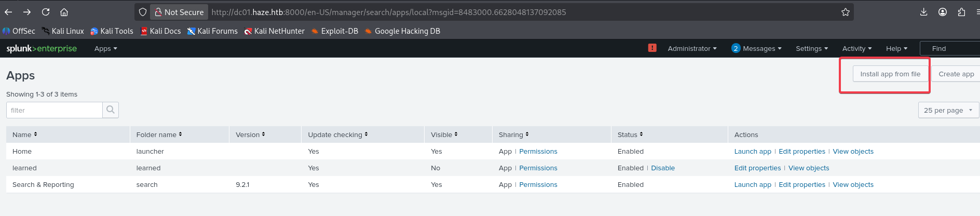Screen dimensions: 980x216
Task: Disable the learned app
Action: (x=663, y=168)
